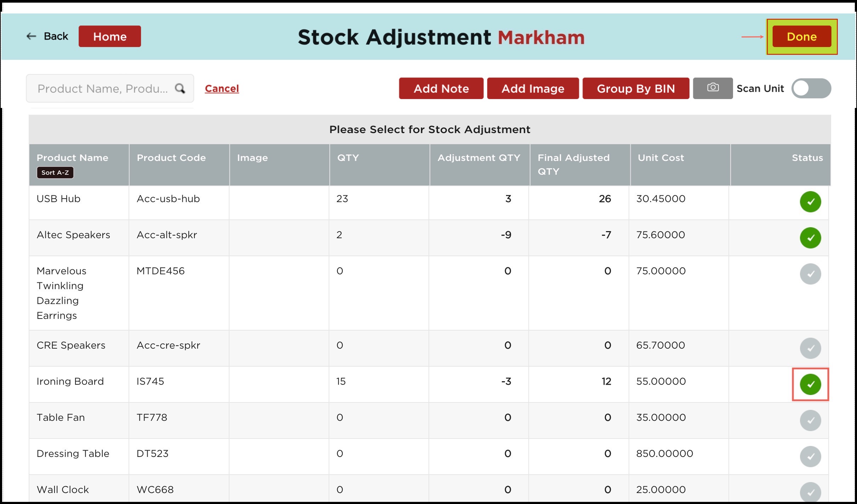Image resolution: width=857 pixels, height=504 pixels.
Task: Check the Marvelous Twinkling Earrings status icon
Action: [810, 274]
